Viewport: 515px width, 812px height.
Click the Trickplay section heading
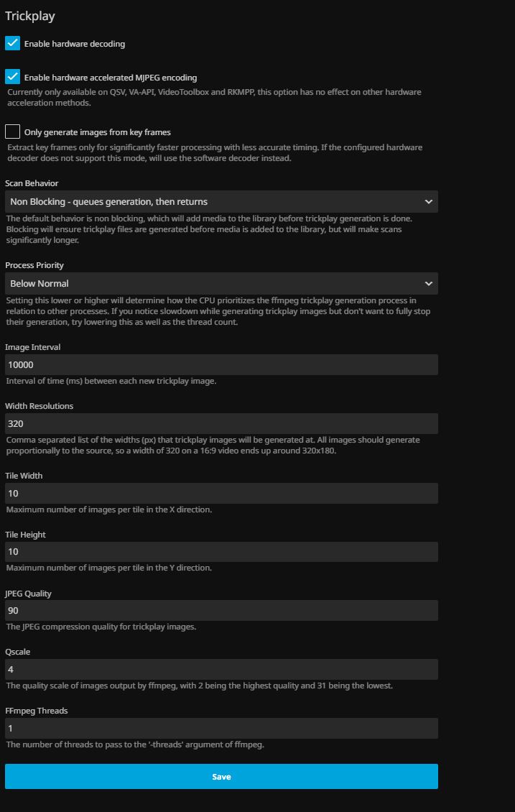[30, 15]
